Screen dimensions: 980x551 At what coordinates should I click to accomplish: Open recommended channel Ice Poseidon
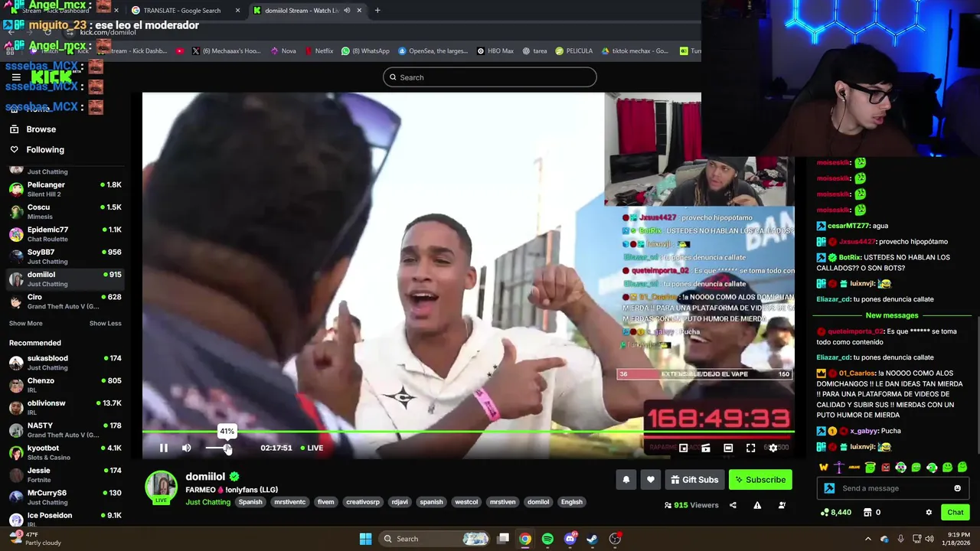click(64, 520)
